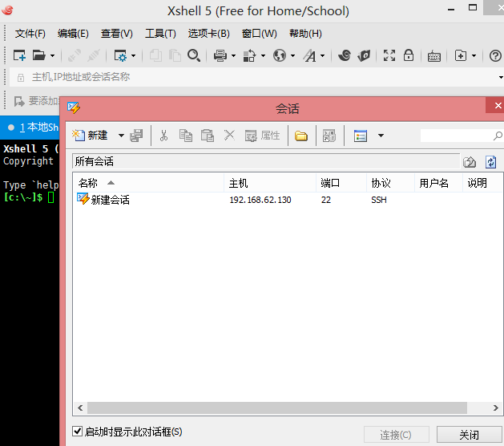The height and width of the screenshot is (446, 504).
Task: Open session properties gear icon in main toolbar
Action: (x=120, y=55)
